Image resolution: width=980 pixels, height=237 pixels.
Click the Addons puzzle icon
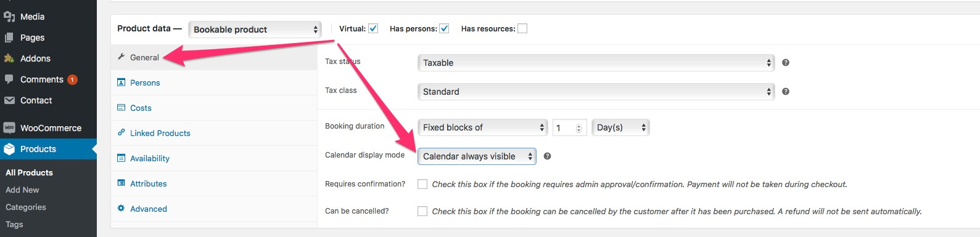[9, 58]
